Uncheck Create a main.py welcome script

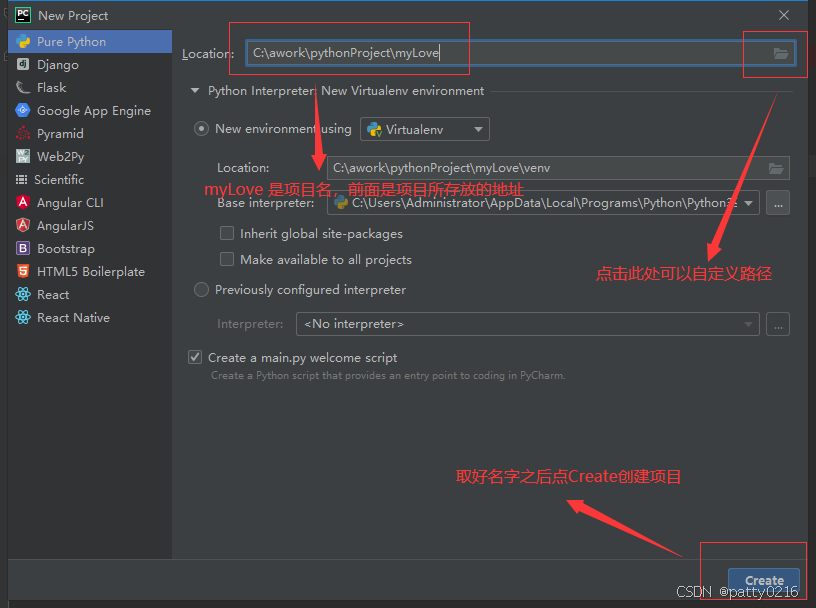(x=195, y=357)
